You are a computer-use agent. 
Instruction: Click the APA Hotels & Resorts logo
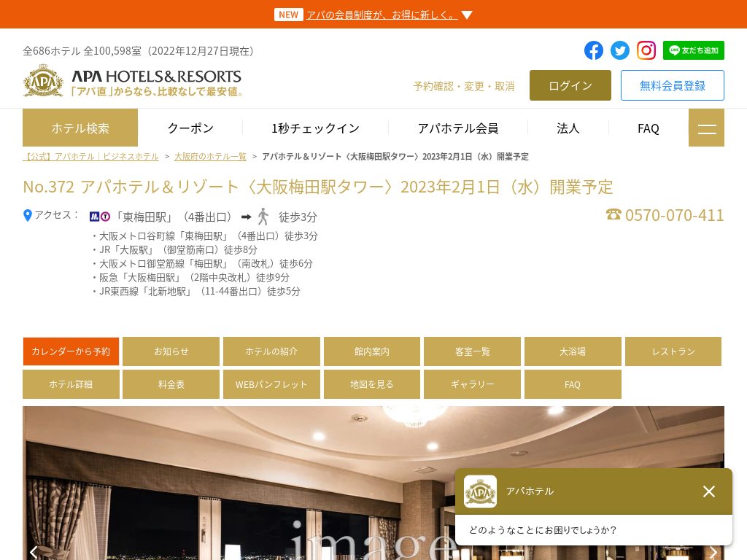point(133,82)
